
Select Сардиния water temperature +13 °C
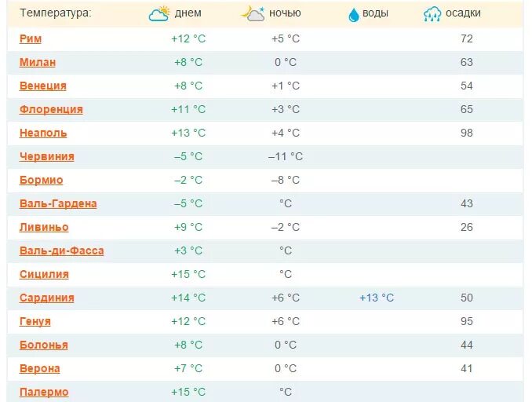[377, 298]
